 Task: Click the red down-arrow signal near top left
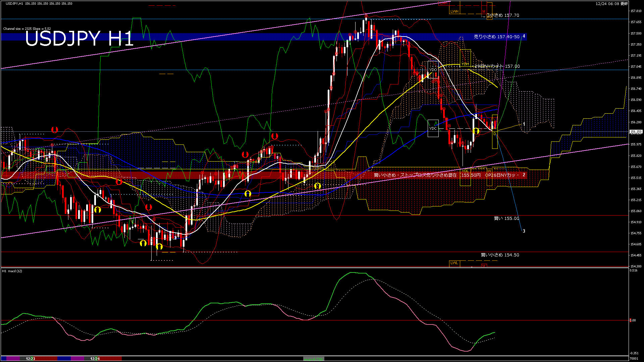tap(55, 130)
